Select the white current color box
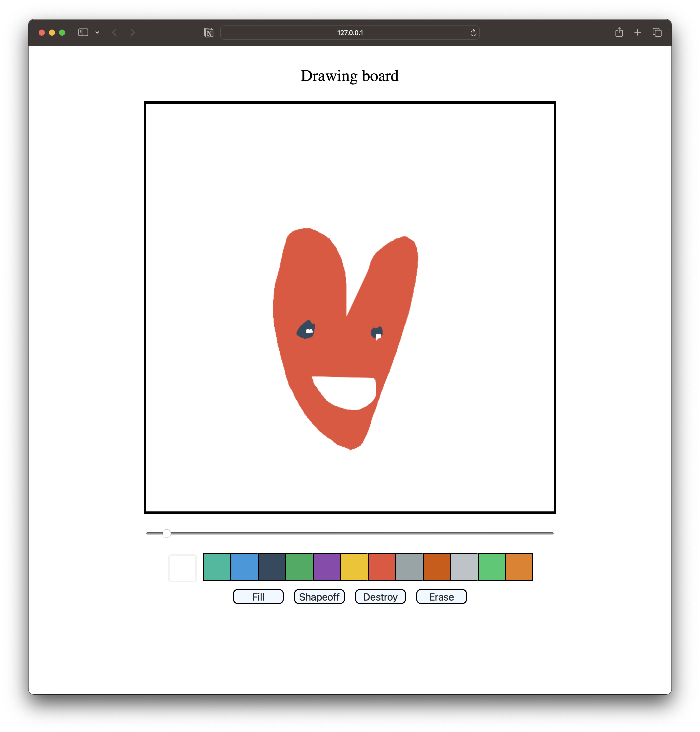This screenshot has width=700, height=732. [x=183, y=567]
